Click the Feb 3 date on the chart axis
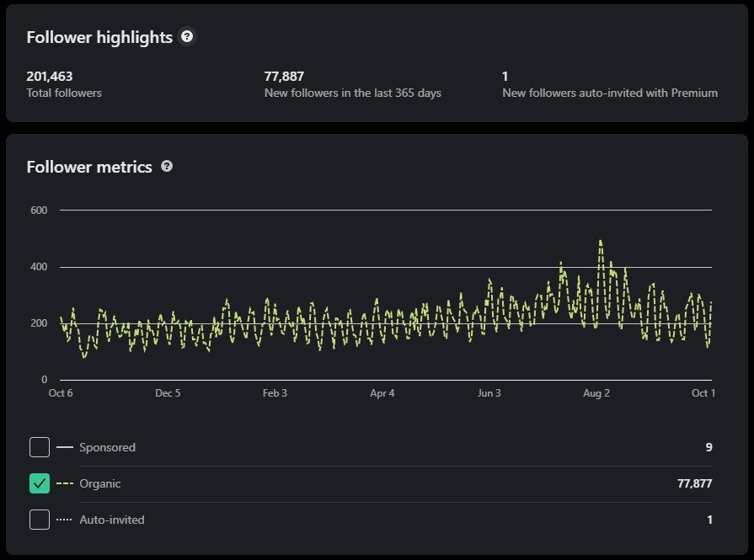 [x=275, y=393]
